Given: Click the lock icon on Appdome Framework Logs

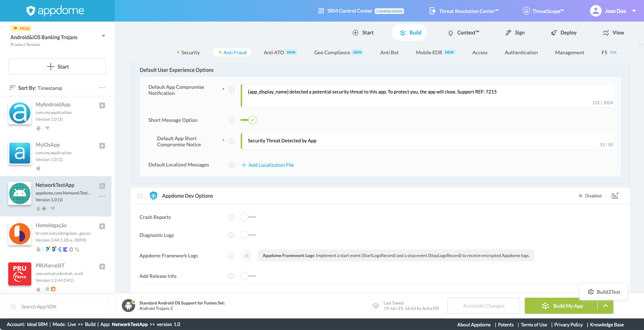Looking at the screenshot, I should coord(247,255).
